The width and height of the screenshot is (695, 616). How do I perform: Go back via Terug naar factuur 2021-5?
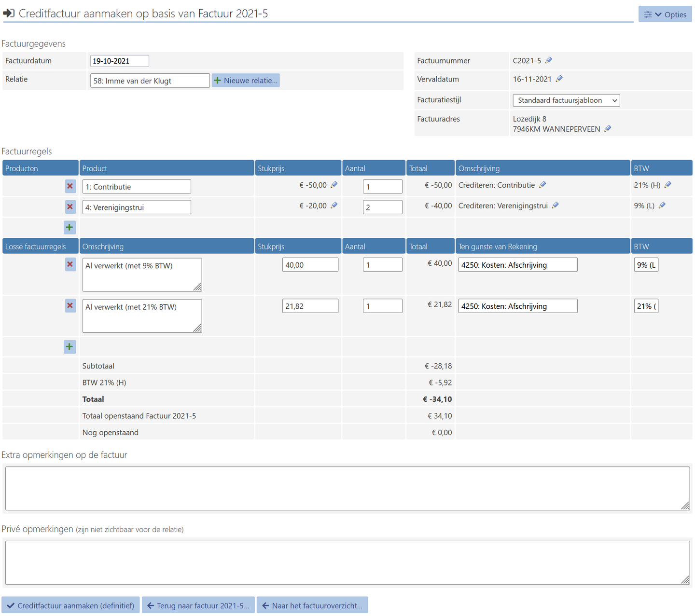pyautogui.click(x=198, y=605)
